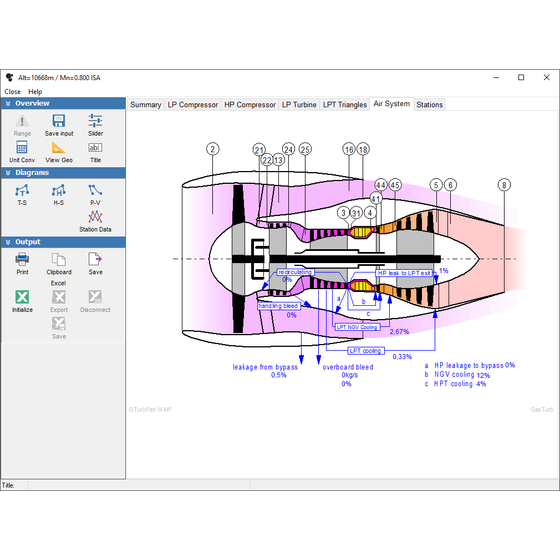Click the Close menu item

pyautogui.click(x=12, y=92)
